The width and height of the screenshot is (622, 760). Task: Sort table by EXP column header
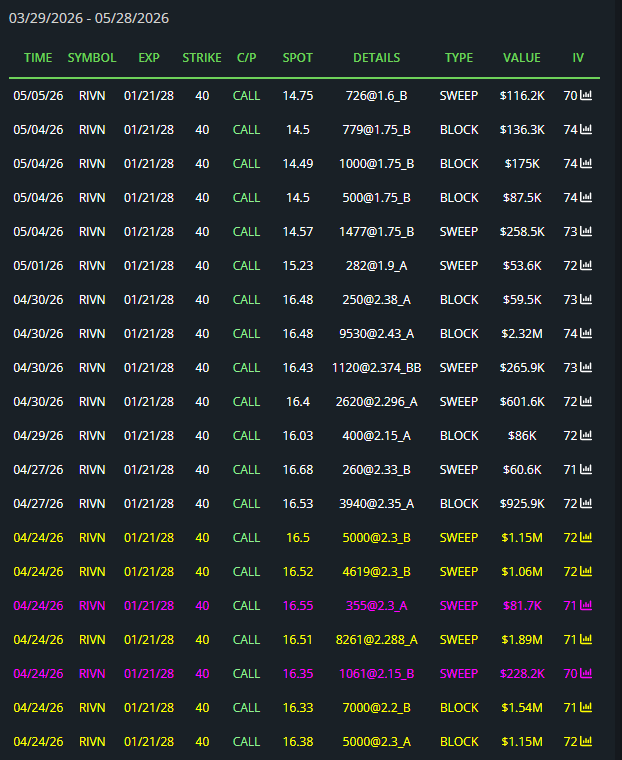148,58
